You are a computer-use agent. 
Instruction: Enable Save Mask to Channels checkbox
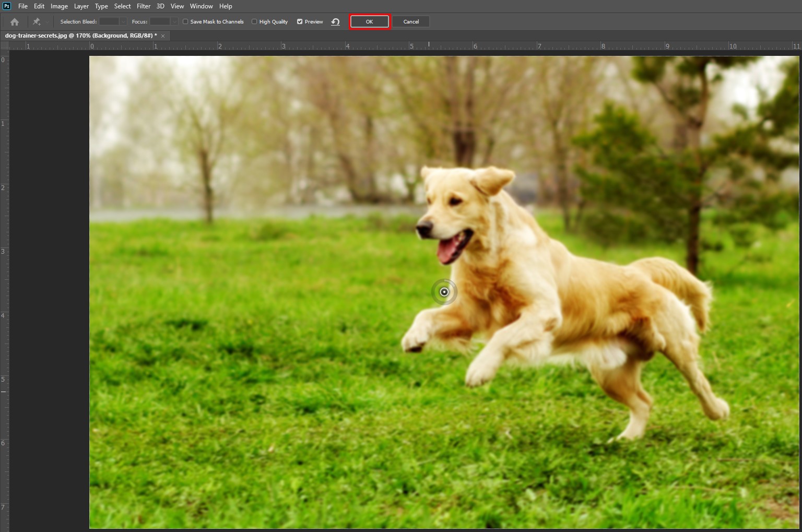[185, 22]
